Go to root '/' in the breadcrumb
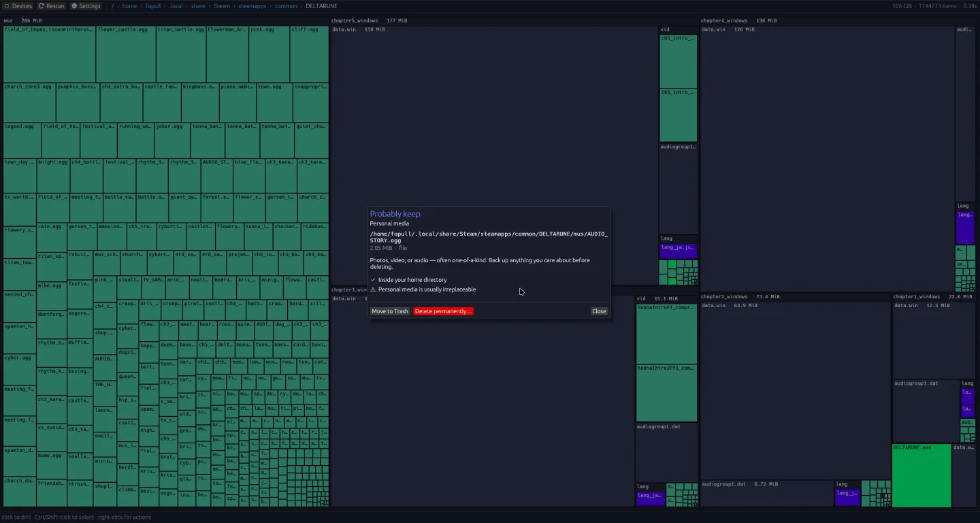 point(112,6)
